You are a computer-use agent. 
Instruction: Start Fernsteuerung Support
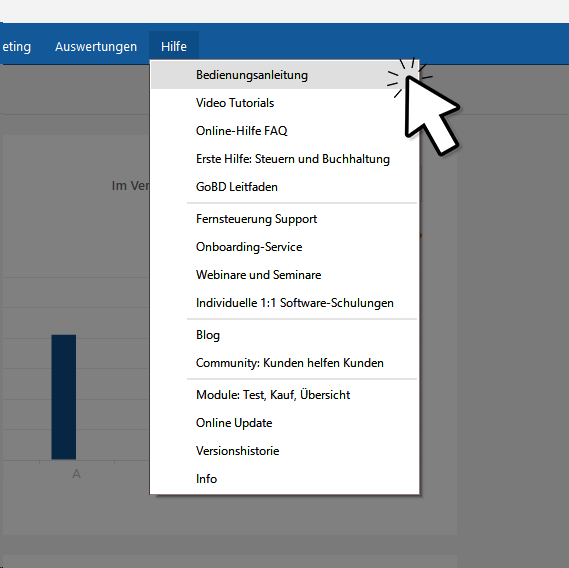tap(285, 219)
